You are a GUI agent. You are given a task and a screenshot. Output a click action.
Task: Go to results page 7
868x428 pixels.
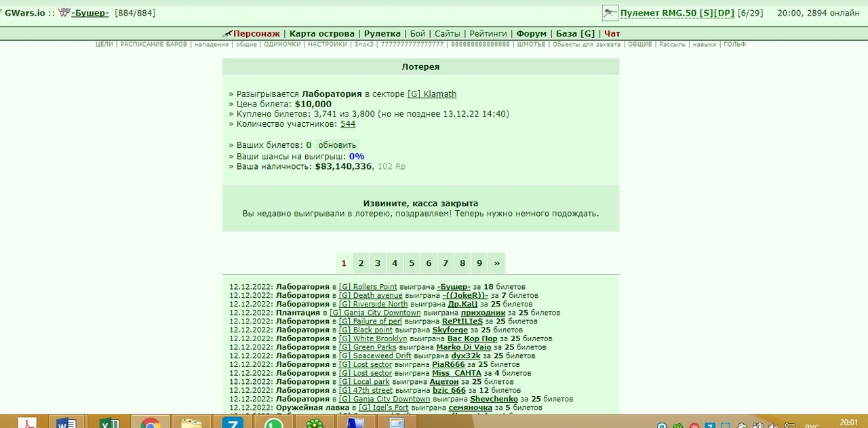[446, 263]
